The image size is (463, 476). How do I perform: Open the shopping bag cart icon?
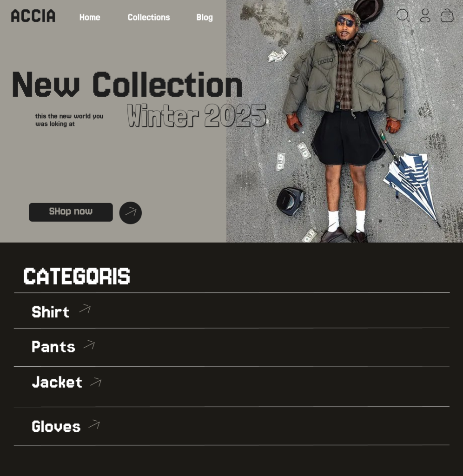click(x=447, y=15)
